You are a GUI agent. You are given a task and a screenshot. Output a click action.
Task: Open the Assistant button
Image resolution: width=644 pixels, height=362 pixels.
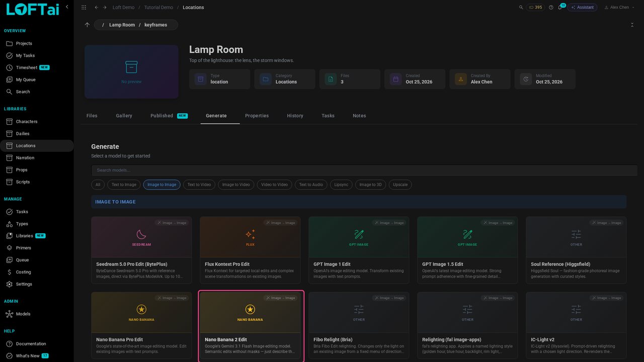[583, 8]
